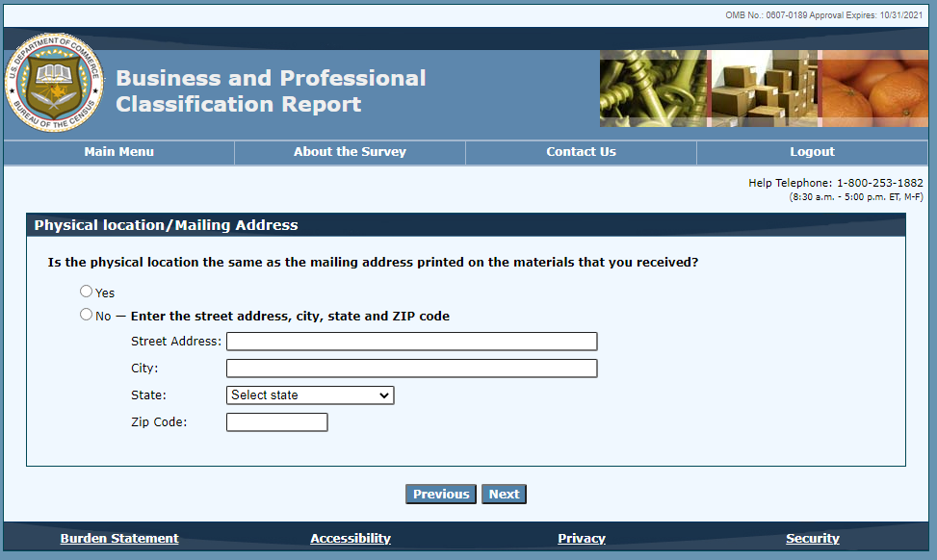
Task: Click Logout in the navigation bar
Action: pyautogui.click(x=812, y=152)
